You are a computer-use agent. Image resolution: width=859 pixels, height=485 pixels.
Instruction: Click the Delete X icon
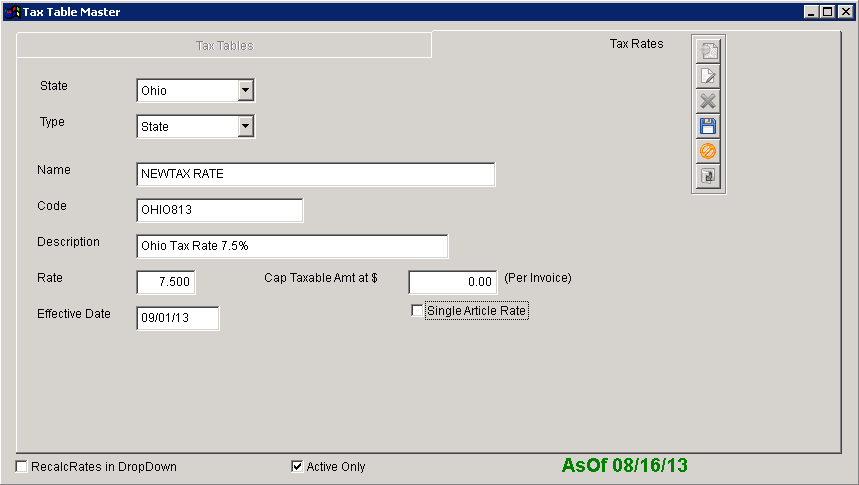pyautogui.click(x=708, y=101)
